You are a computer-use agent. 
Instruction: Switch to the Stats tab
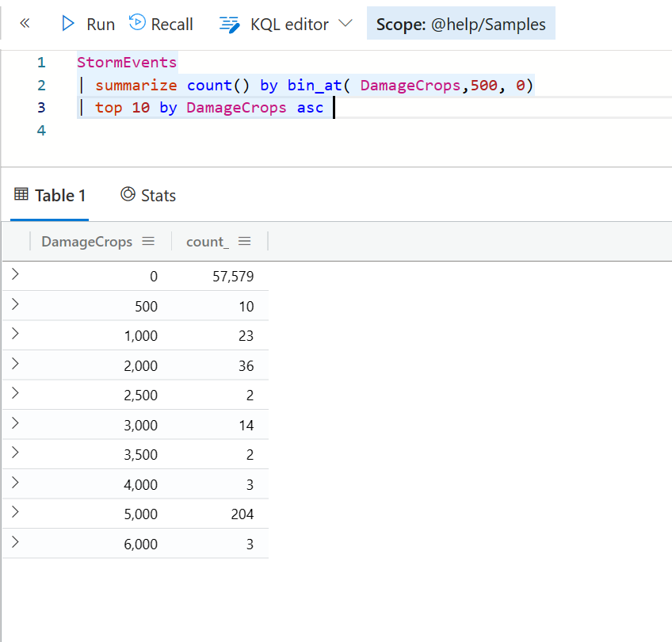point(148,196)
